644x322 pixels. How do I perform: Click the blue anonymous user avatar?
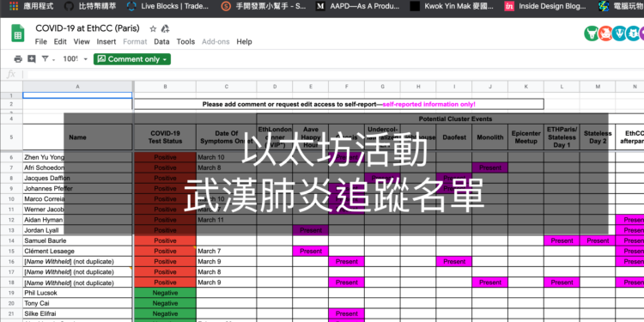(634, 33)
